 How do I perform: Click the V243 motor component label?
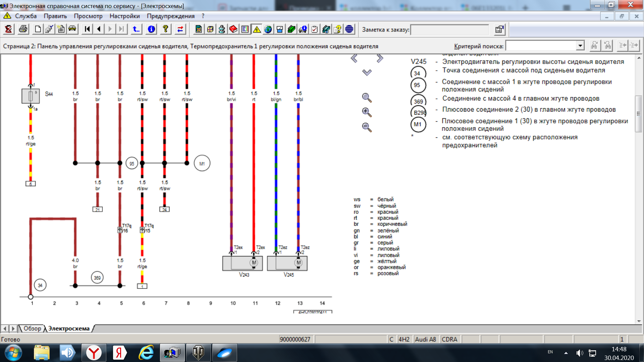(x=244, y=275)
